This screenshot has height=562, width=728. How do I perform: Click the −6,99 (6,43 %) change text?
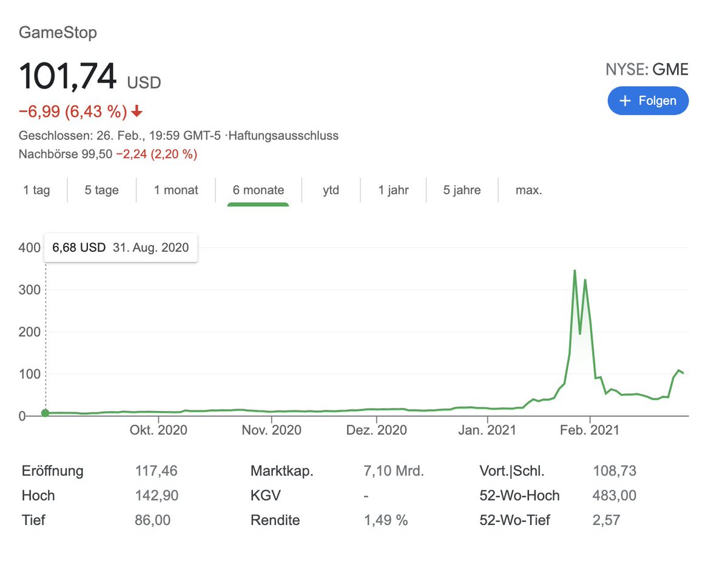click(x=73, y=112)
